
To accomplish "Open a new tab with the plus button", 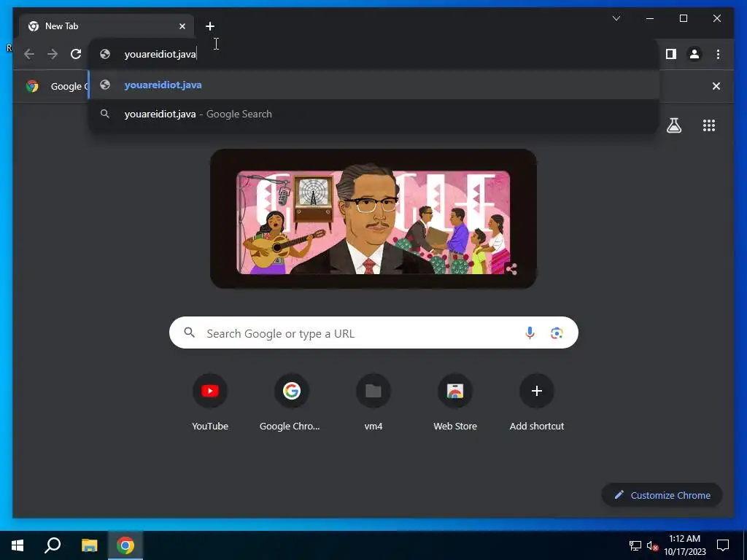I will pyautogui.click(x=209, y=26).
